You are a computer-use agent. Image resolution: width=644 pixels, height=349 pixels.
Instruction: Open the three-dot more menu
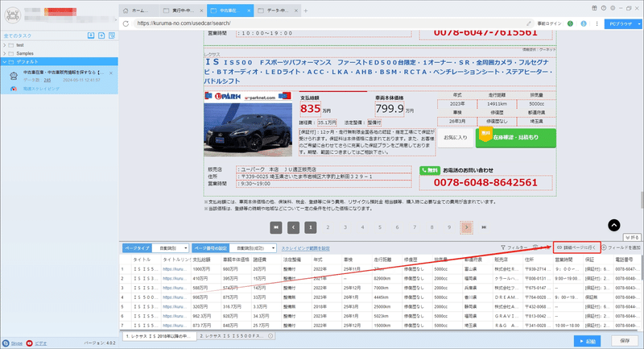[597, 23]
